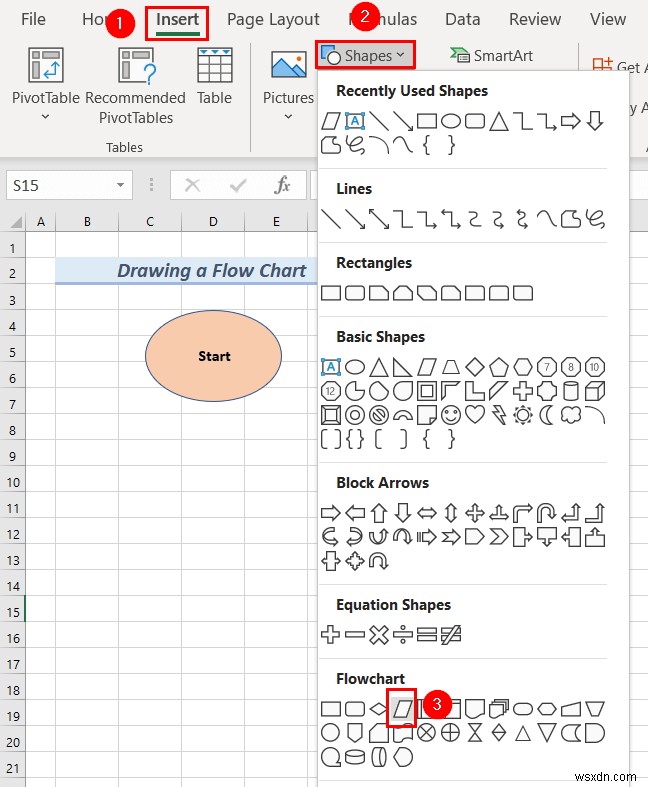Expand the Pictures dropdown chevron
This screenshot has width=648, height=787.
288,116
